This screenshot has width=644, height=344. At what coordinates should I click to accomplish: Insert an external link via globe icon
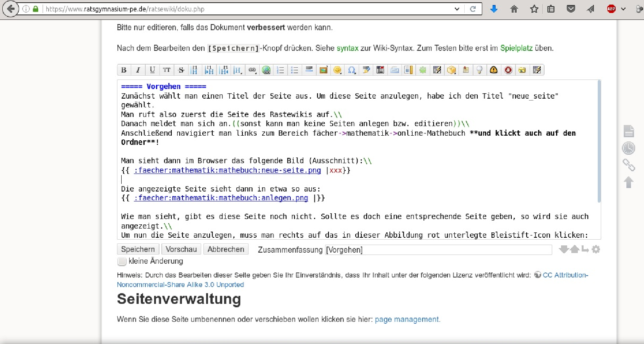coord(266,70)
